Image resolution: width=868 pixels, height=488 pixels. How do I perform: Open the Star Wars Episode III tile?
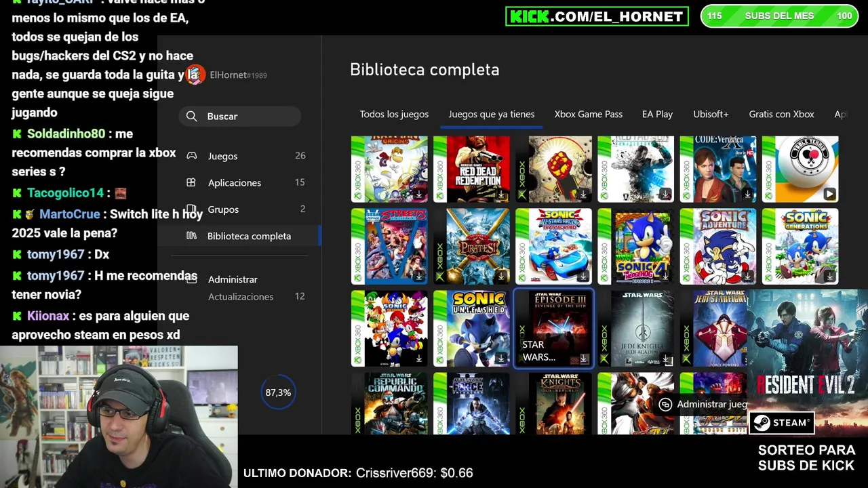[x=553, y=329]
